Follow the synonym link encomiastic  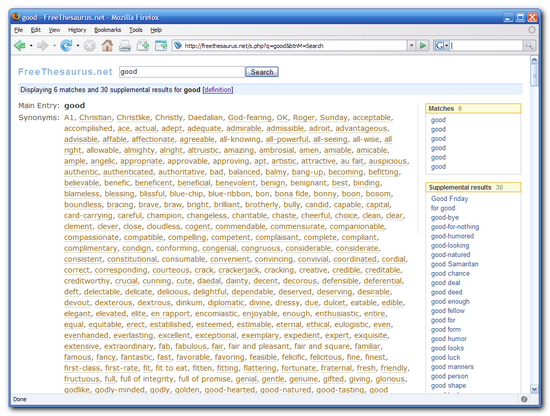(x=216, y=314)
